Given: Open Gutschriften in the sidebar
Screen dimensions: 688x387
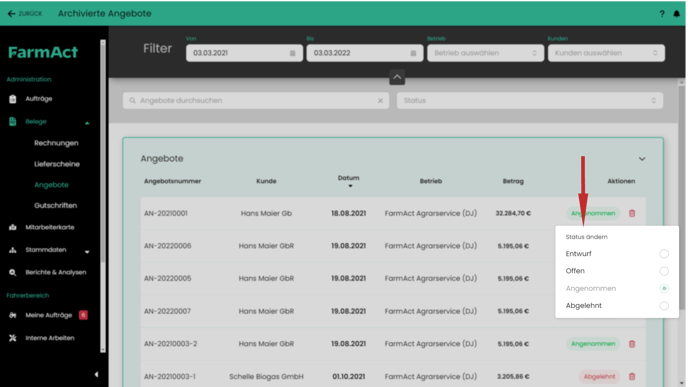Looking at the screenshot, I should (x=55, y=205).
